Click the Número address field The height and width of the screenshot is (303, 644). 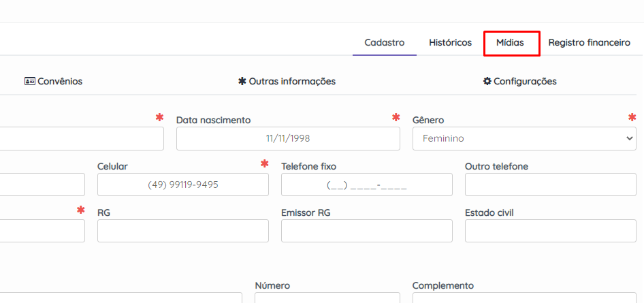point(327,298)
